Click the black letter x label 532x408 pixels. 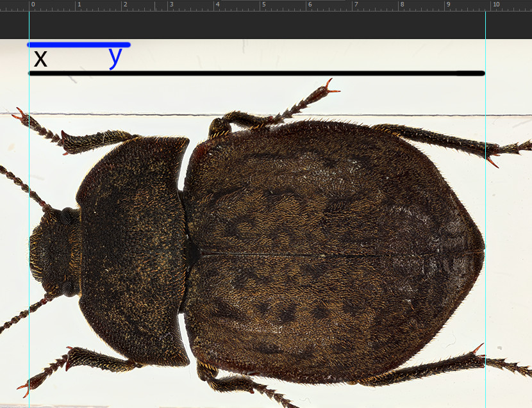click(x=40, y=59)
